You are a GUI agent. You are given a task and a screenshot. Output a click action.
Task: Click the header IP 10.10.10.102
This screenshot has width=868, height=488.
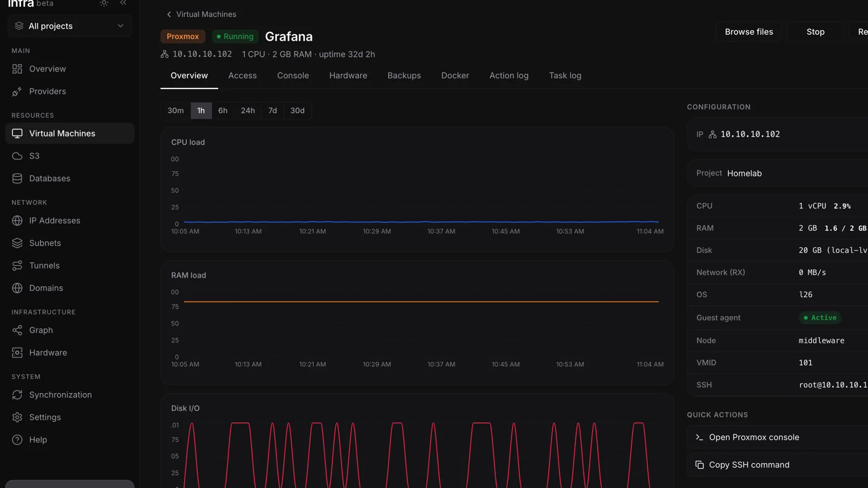pos(202,54)
